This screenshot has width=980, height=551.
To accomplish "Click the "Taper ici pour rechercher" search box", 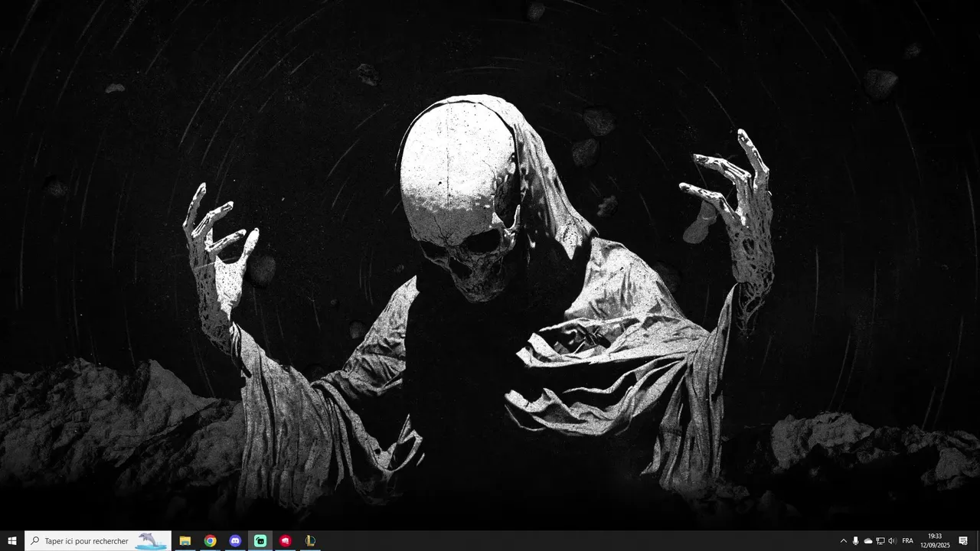I will tap(98, 541).
